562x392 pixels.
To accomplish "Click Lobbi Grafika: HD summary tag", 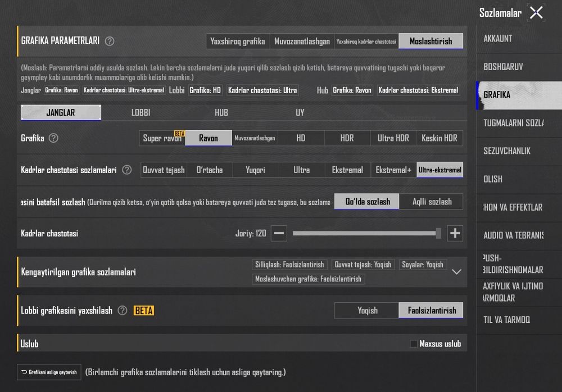I will (x=205, y=90).
